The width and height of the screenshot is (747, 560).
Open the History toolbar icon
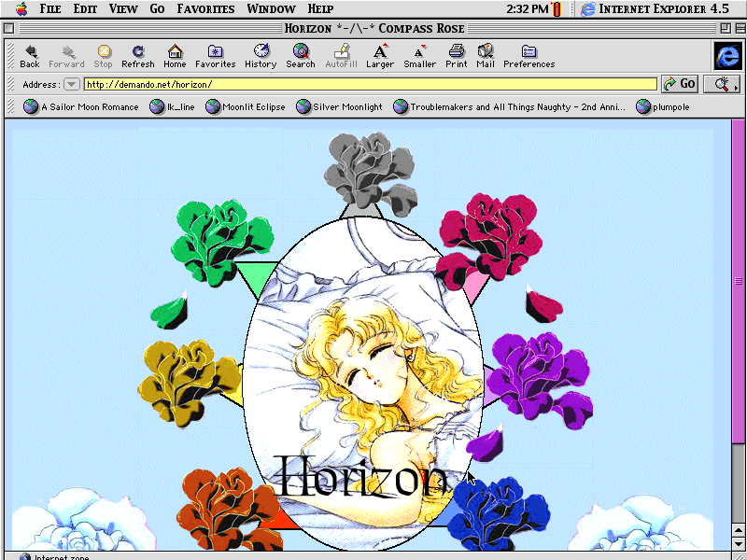point(261,55)
